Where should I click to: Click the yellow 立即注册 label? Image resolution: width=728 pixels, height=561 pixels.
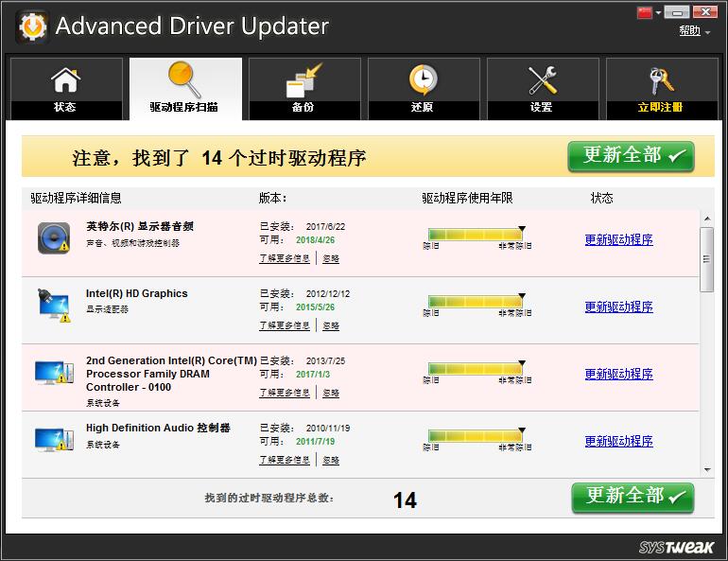point(660,107)
